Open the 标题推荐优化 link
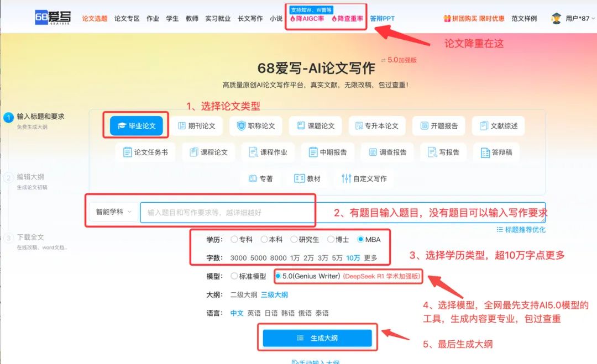Image resolution: width=597 pixels, height=364 pixels. [521, 229]
